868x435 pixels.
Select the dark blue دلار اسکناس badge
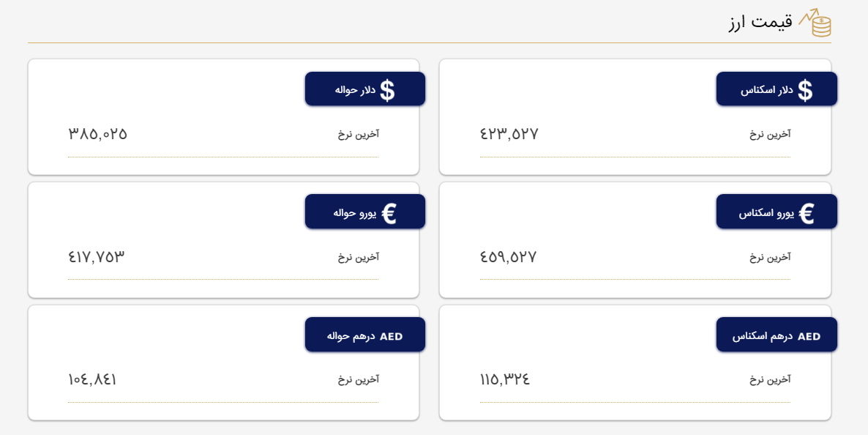point(777,89)
